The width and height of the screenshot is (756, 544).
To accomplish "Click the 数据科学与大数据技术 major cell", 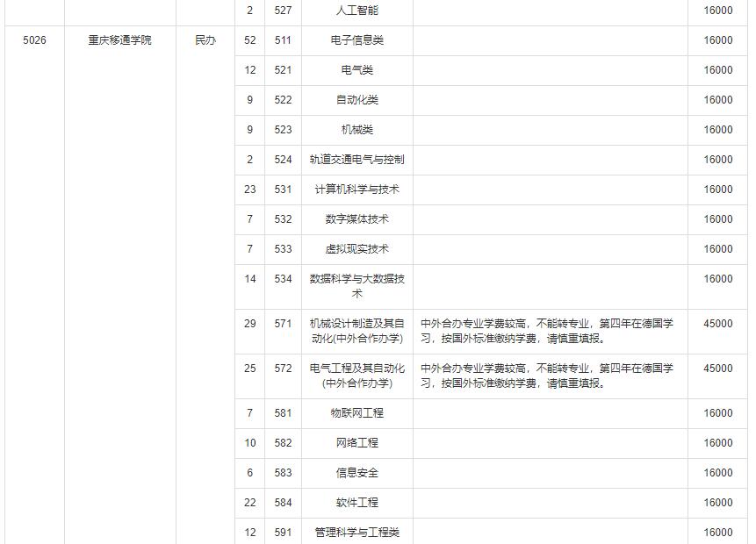I will point(356,286).
